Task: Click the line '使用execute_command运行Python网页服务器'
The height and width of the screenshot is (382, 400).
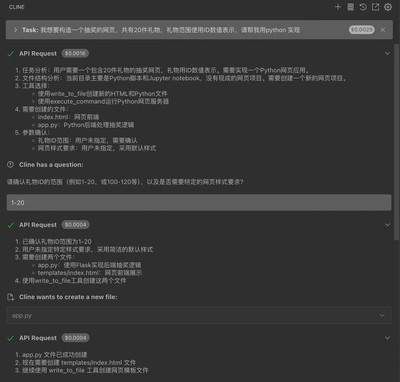Action: 103,101
